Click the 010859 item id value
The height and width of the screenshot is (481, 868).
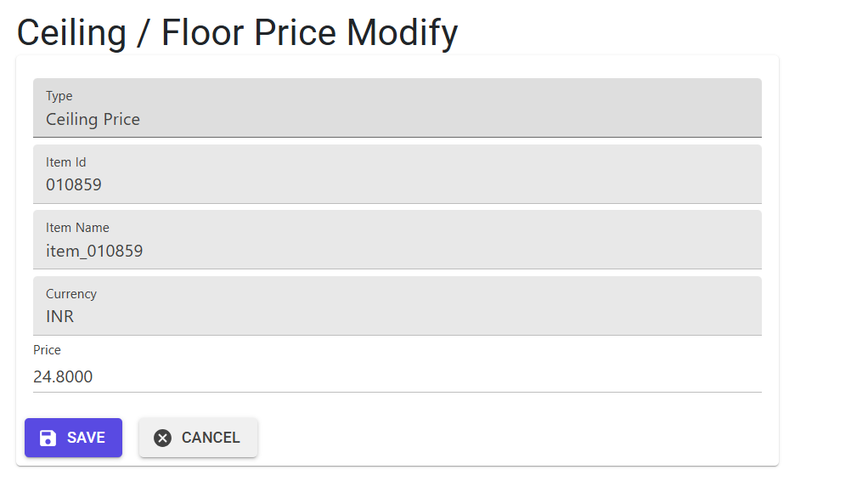tap(74, 184)
